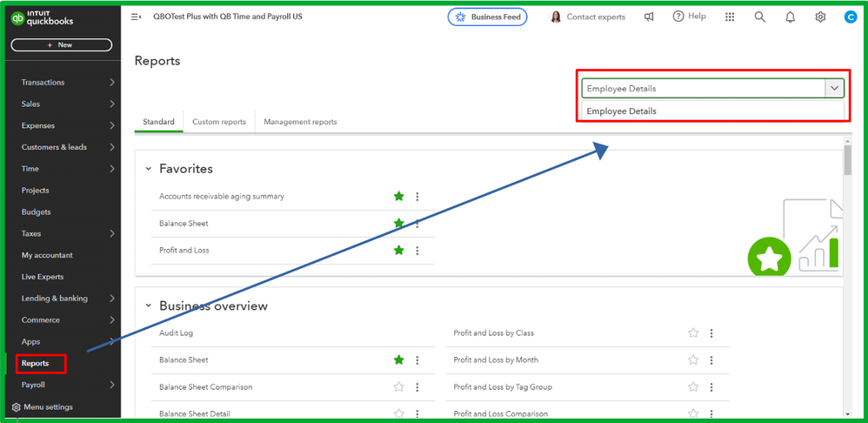Image resolution: width=868 pixels, height=423 pixels.
Task: Open more options for Profit and Loss by Month
Action: 711,360
